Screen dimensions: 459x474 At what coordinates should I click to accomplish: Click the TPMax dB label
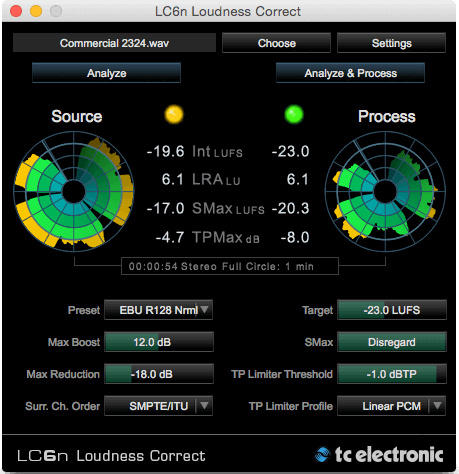click(x=226, y=238)
